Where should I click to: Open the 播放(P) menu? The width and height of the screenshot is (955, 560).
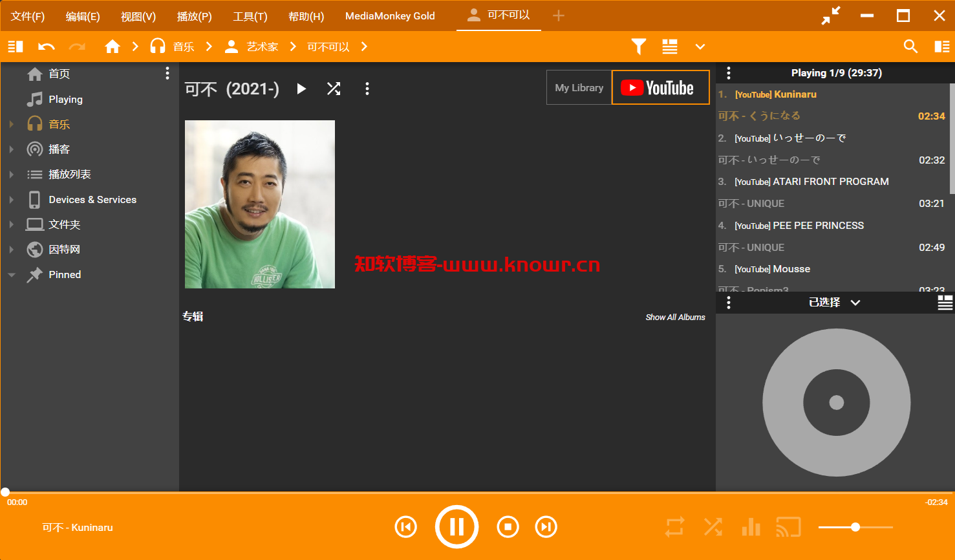194,16
